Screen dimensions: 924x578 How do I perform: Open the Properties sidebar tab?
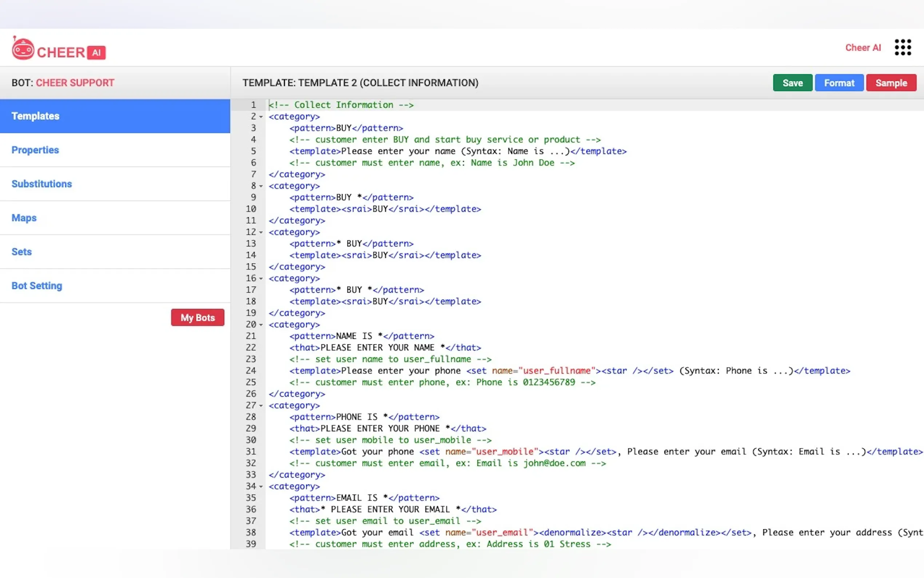point(35,150)
